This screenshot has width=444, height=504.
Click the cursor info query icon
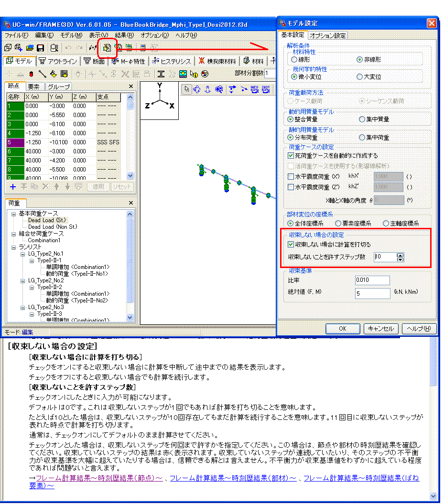pyautogui.click(x=194, y=74)
